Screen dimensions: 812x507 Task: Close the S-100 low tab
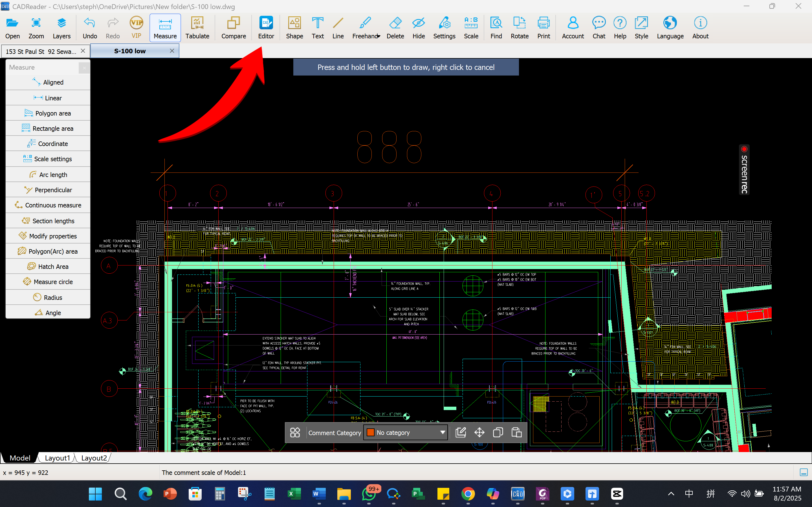172,51
